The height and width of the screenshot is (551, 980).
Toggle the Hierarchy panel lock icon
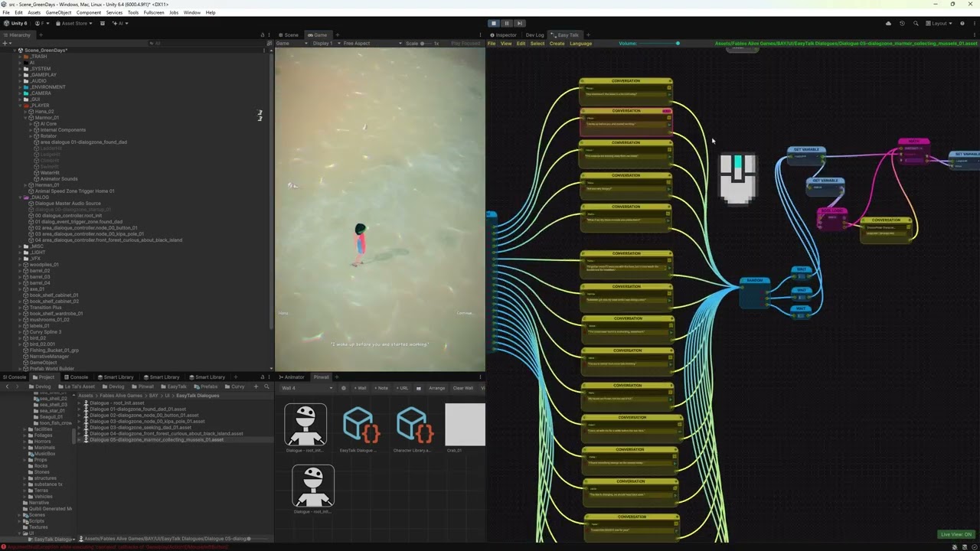[262, 34]
